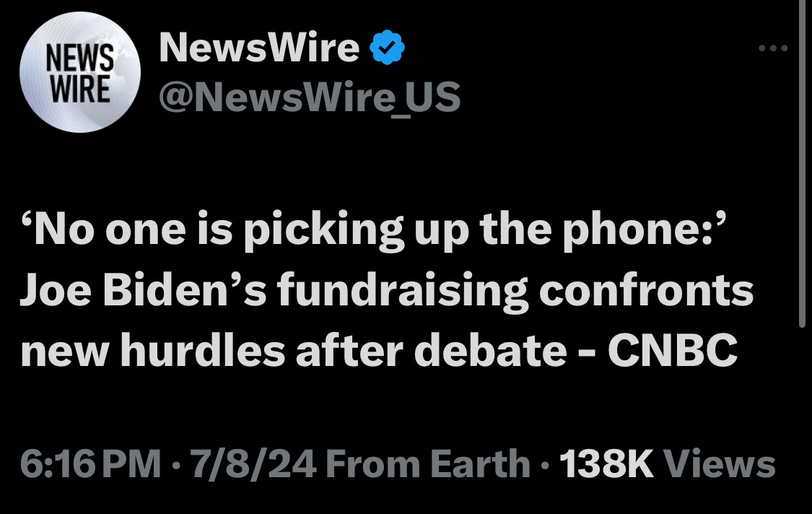
Task: Click the Views label text
Action: (719, 464)
